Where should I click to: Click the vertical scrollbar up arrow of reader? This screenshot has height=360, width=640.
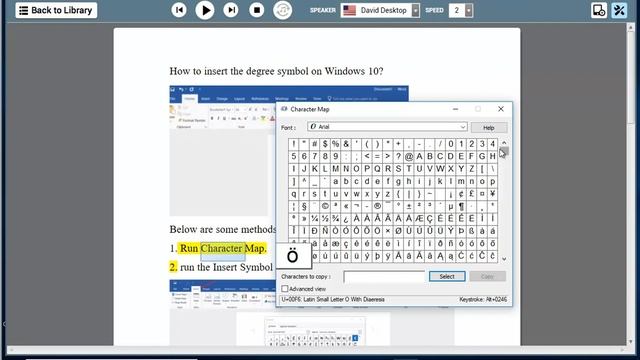[631, 27]
